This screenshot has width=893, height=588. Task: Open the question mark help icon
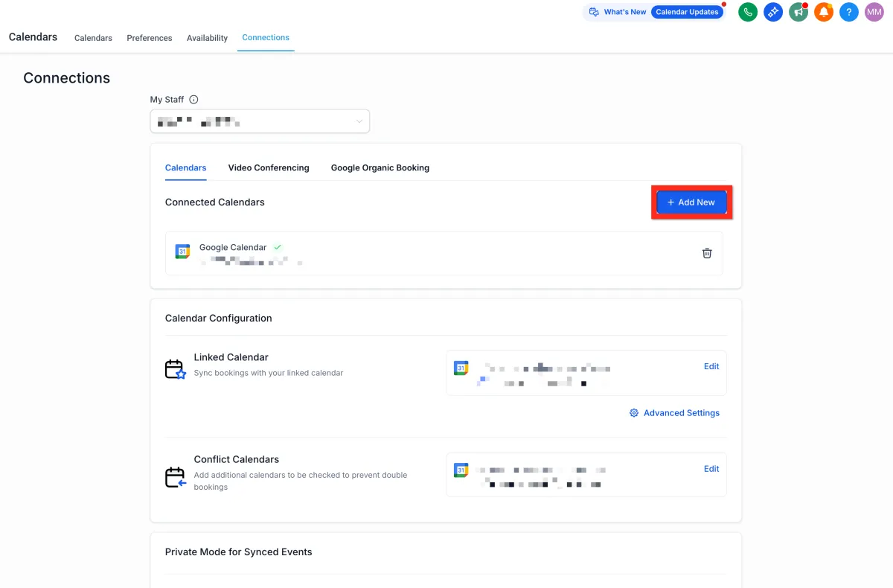coord(849,12)
